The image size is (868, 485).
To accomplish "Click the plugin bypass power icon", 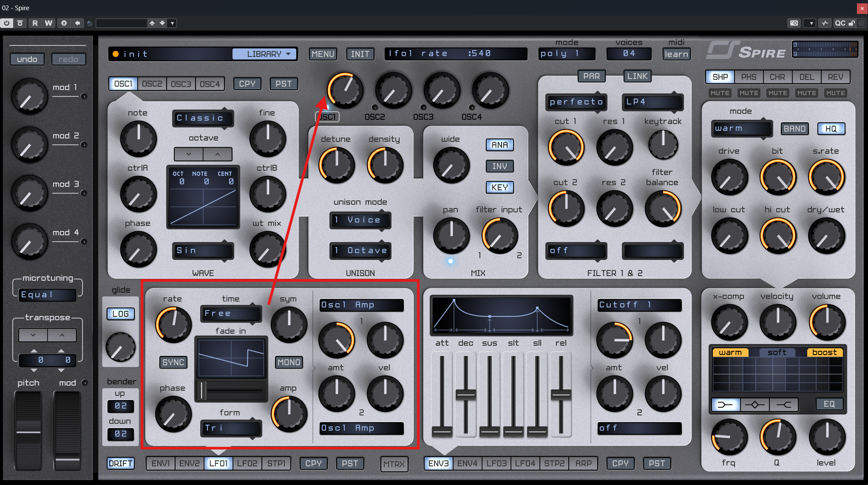I will click(7, 23).
